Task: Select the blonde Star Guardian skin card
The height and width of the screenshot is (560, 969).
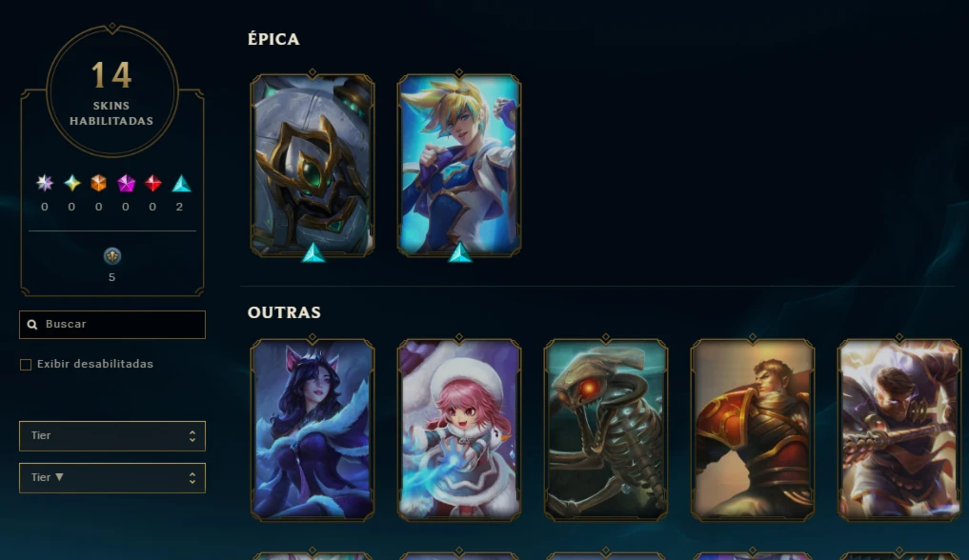Action: tap(459, 166)
